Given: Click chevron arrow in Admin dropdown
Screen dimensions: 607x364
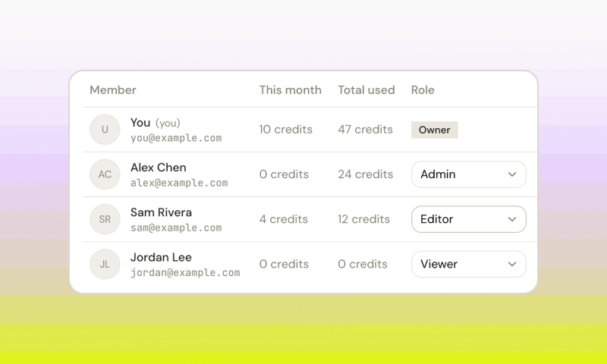Looking at the screenshot, I should click(x=512, y=174).
